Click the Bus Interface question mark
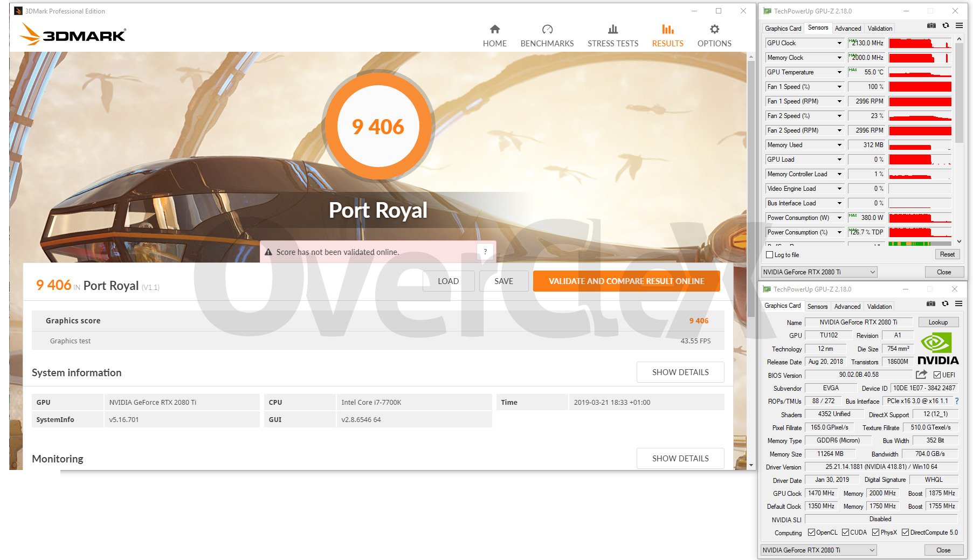973x560 pixels. click(x=957, y=401)
